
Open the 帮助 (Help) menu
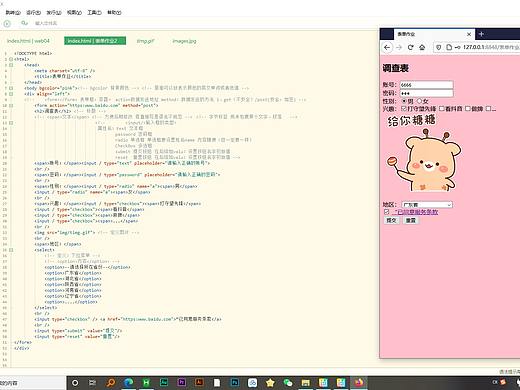114,12
